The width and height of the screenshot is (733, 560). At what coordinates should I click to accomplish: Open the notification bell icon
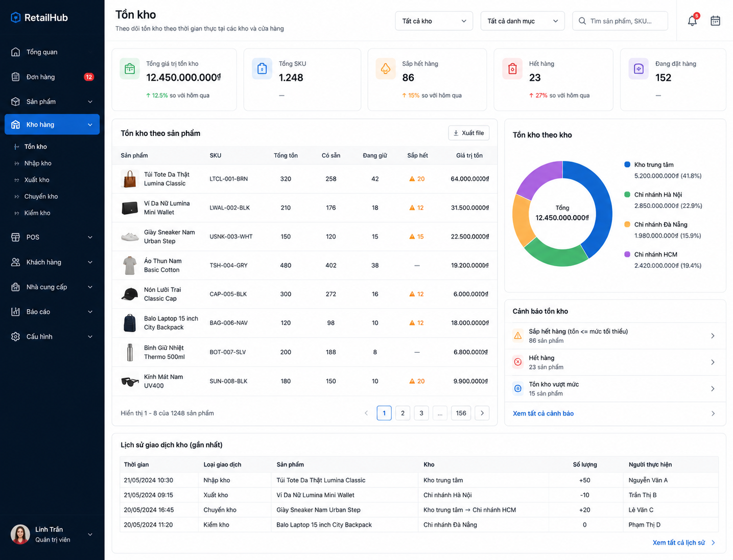(692, 21)
